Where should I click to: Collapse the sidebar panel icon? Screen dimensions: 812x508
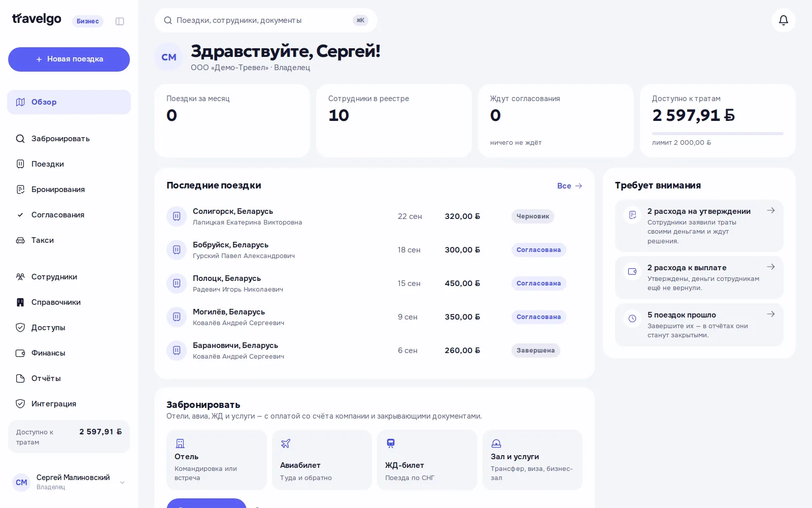[x=120, y=21]
